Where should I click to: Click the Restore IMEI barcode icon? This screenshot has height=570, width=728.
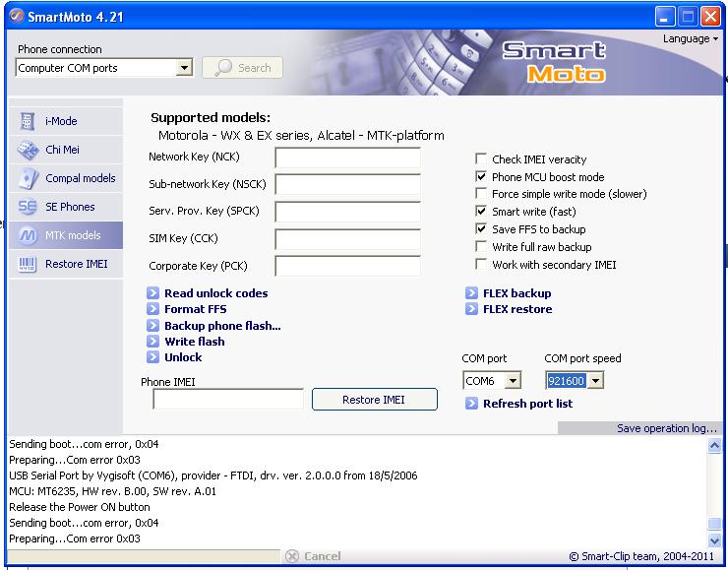[27, 264]
